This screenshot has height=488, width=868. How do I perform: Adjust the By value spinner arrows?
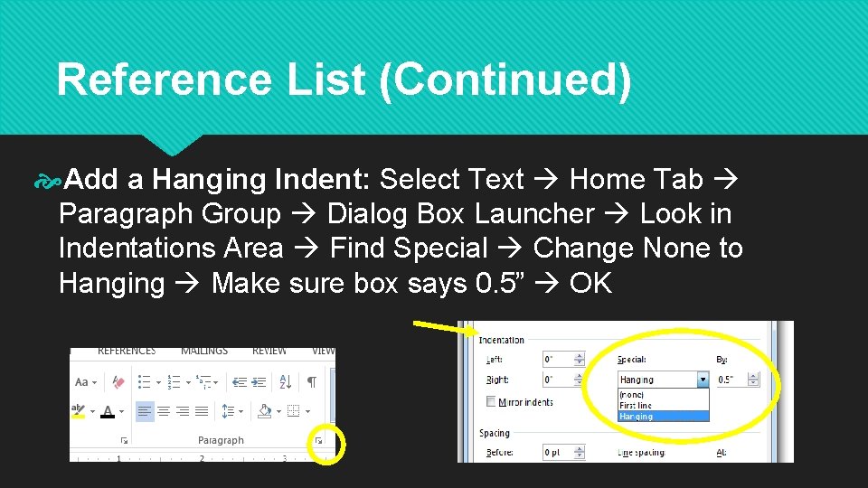(753, 380)
